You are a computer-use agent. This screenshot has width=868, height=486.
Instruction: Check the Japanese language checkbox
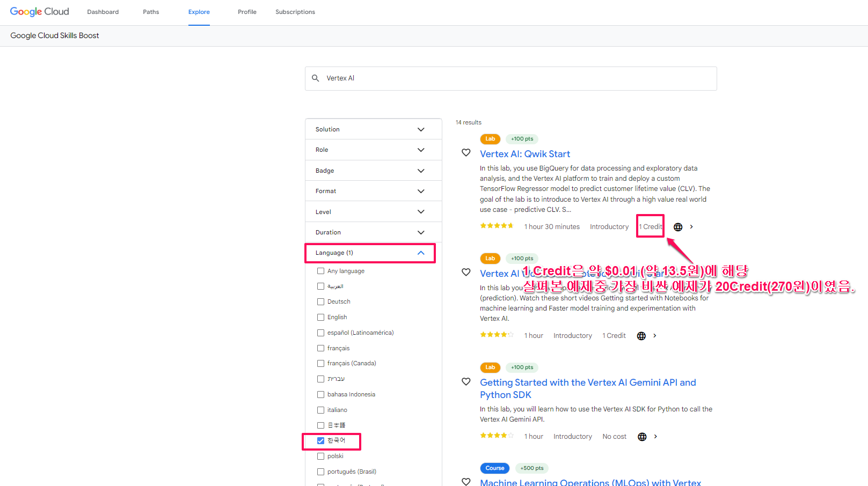(320, 425)
